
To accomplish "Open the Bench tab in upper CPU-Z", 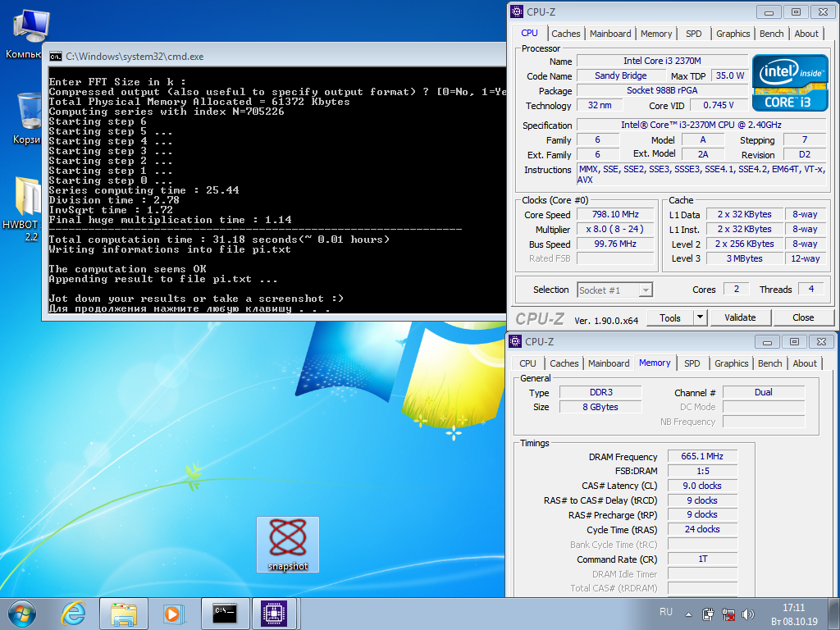I will (x=771, y=34).
